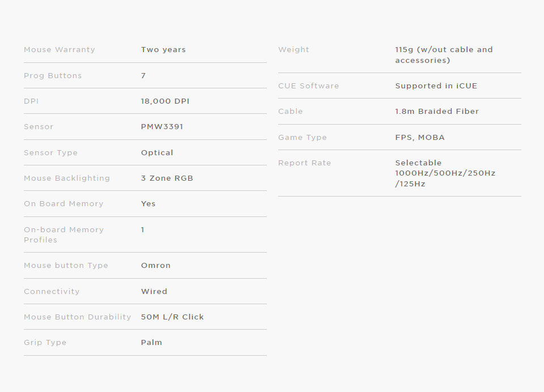Click the Prog Buttons label

[53, 76]
